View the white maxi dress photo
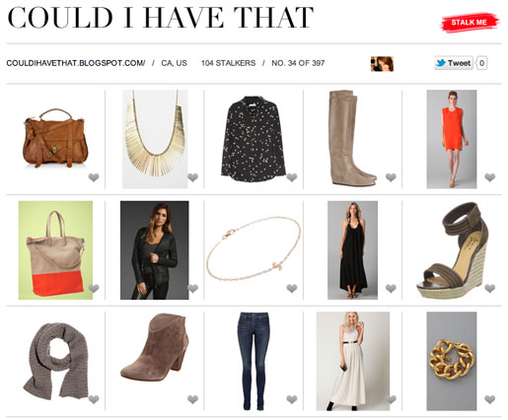This screenshot has width=508, height=420. 353,361
